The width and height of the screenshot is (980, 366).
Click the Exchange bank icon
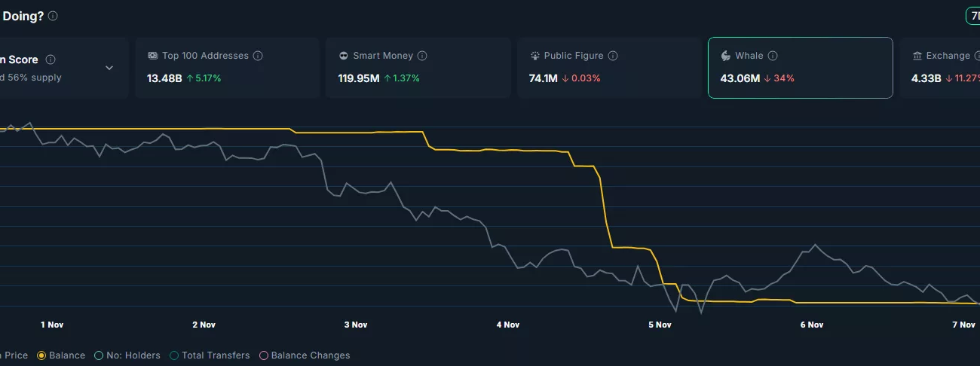(917, 56)
